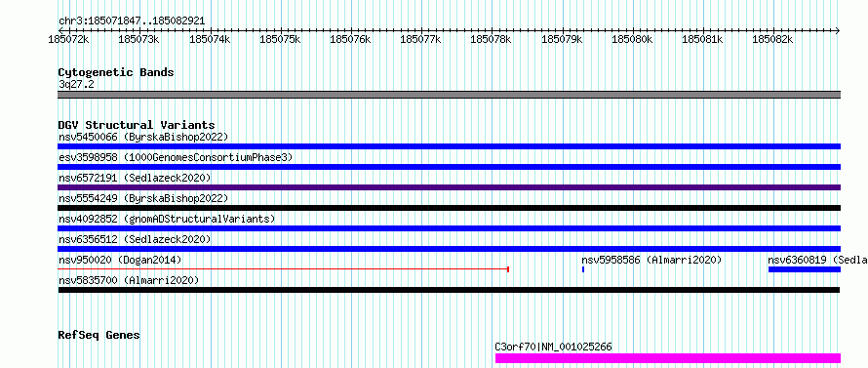Select the blue bar for esv3598958
This screenshot has height=368, width=868.
(450, 167)
